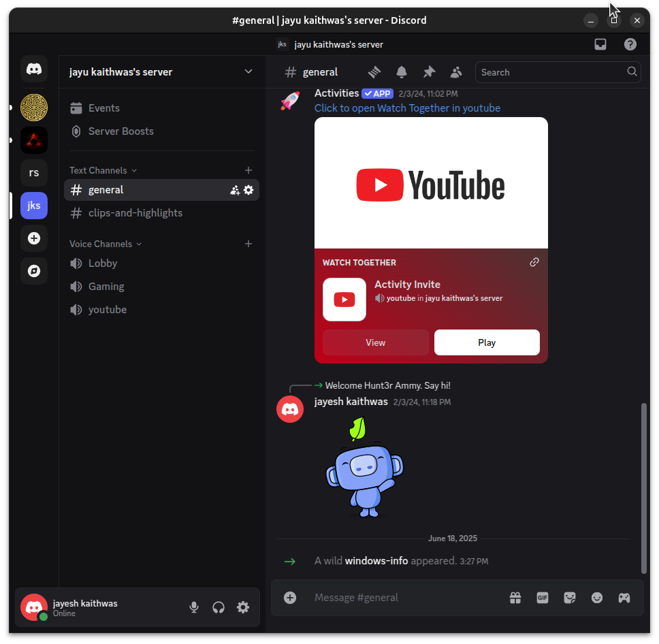Screen dimensions: 659x644
Task: Click 'youtube in jayu kaithwas's server' text
Action: (x=445, y=298)
